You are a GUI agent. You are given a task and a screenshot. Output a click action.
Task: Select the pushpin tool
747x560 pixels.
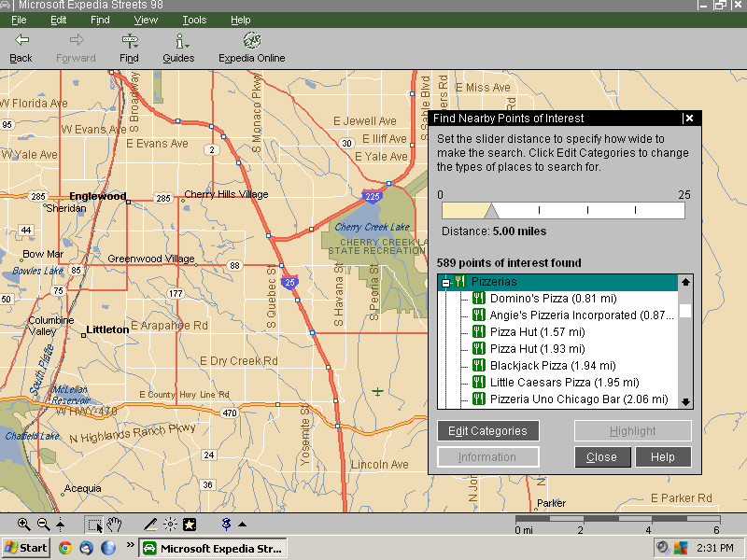[x=224, y=524]
